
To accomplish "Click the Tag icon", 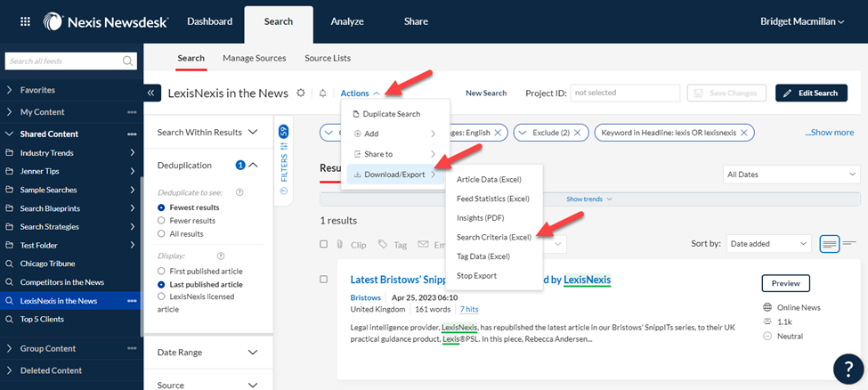I will 382,244.
